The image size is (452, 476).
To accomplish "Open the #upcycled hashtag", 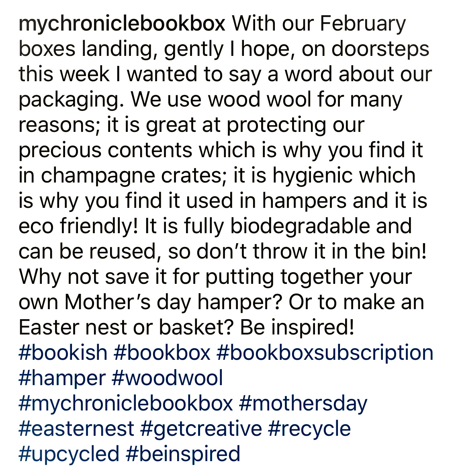I will click(69, 454).
